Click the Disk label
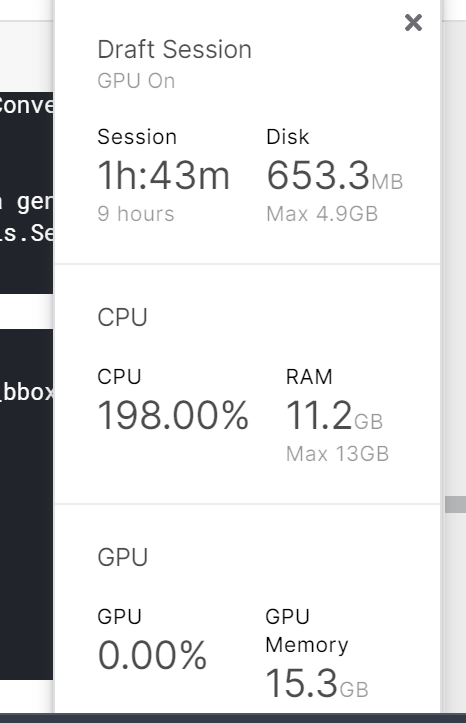Screen dimensions: 466x723 pos(288,137)
